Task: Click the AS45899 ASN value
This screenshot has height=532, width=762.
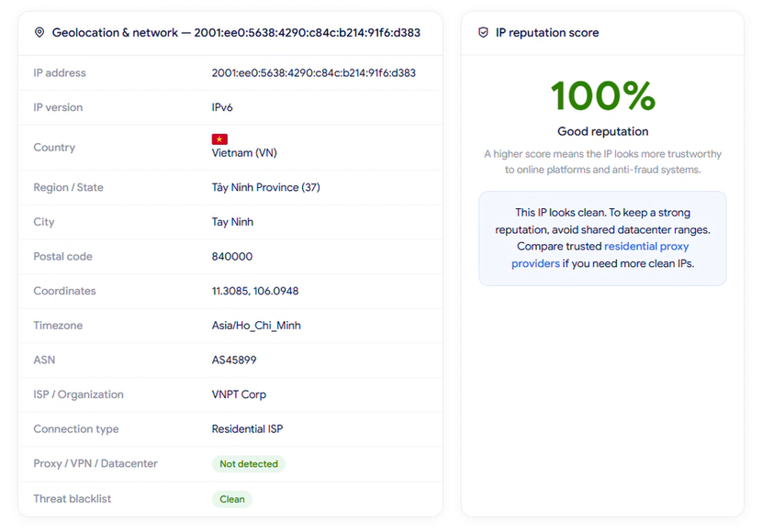Action: pyautogui.click(x=234, y=360)
